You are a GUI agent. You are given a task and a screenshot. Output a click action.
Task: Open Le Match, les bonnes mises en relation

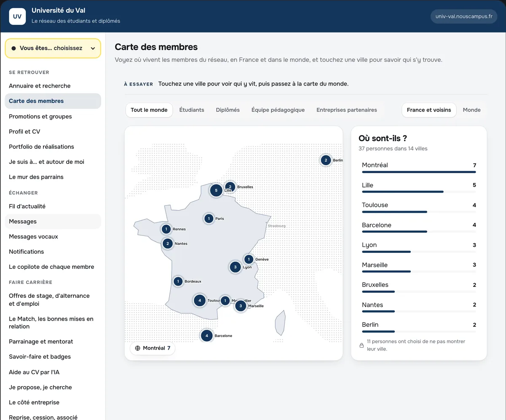[x=53, y=323]
